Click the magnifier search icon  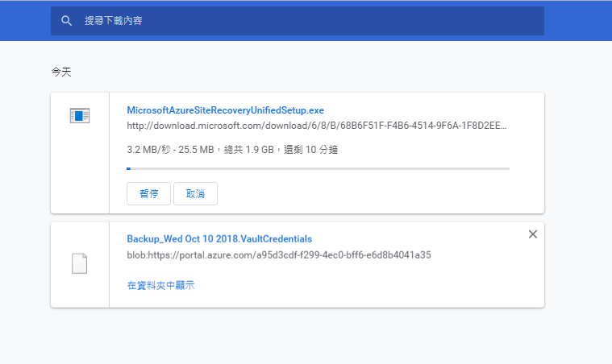click(66, 21)
